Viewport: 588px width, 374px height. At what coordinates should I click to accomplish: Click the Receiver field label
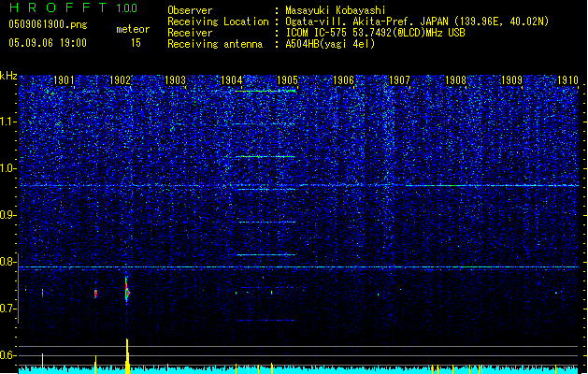coord(190,33)
